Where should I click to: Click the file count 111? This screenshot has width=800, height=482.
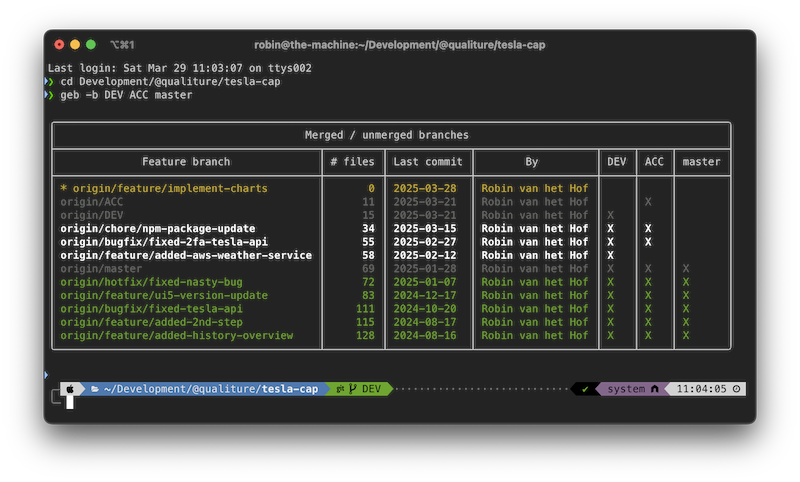[x=365, y=309]
